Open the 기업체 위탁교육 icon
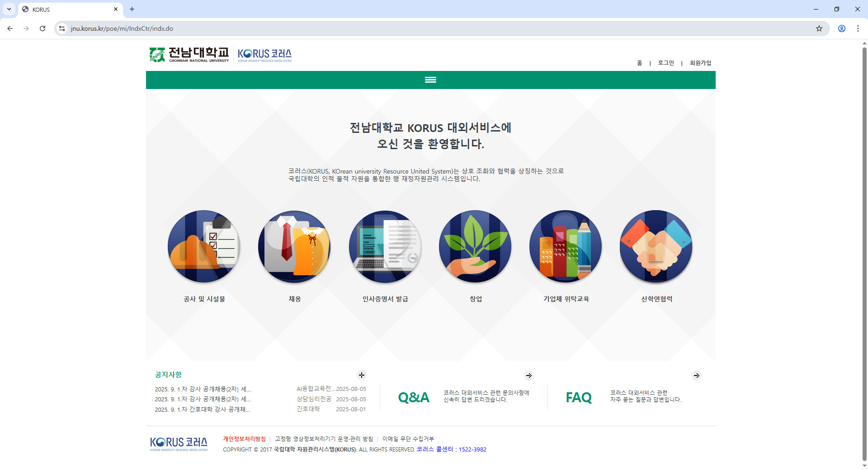 click(x=565, y=247)
